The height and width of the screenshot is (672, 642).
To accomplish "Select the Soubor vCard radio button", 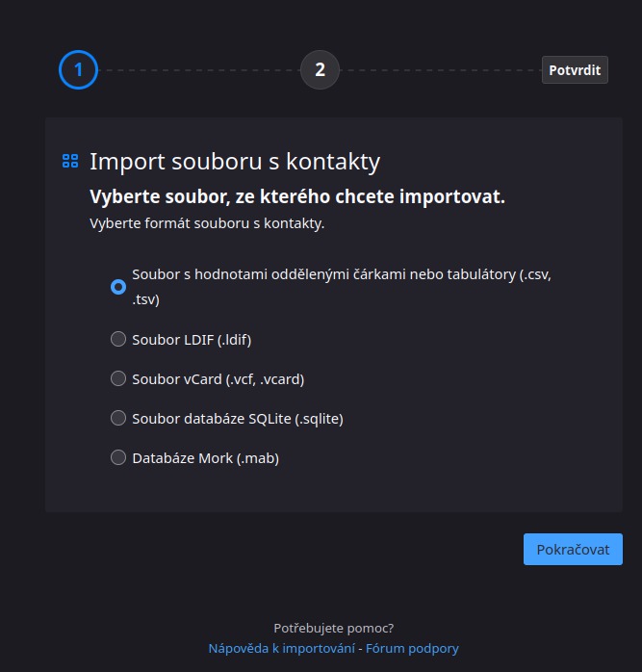I will pyautogui.click(x=118, y=378).
